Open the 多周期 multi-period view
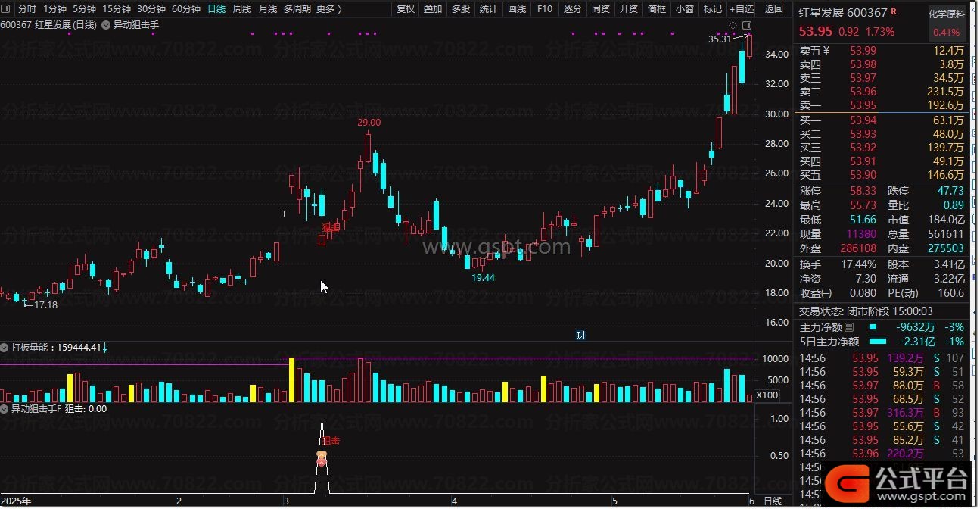980x509 pixels. tap(297, 9)
